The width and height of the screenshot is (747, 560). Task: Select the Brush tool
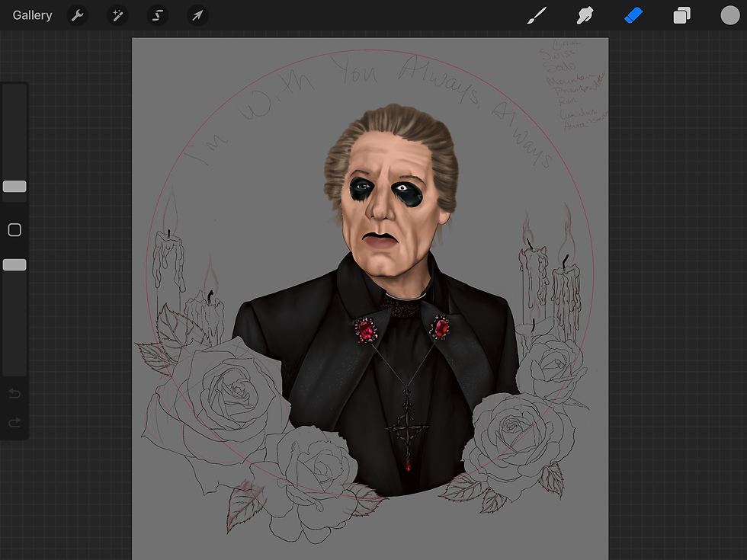(x=537, y=15)
